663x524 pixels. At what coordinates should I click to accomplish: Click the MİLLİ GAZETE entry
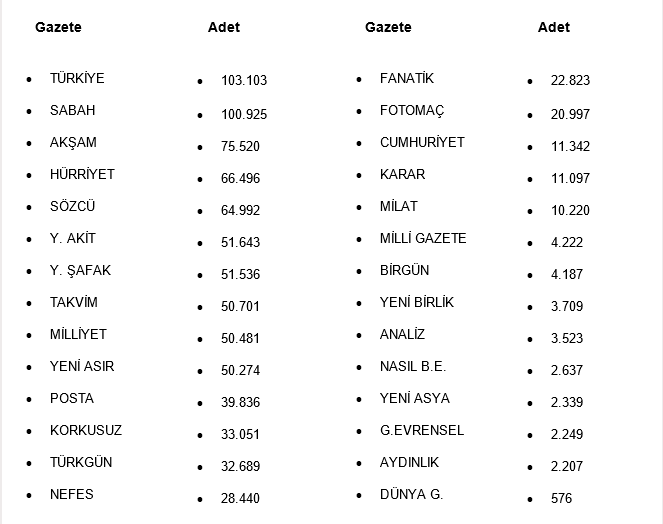coord(423,238)
